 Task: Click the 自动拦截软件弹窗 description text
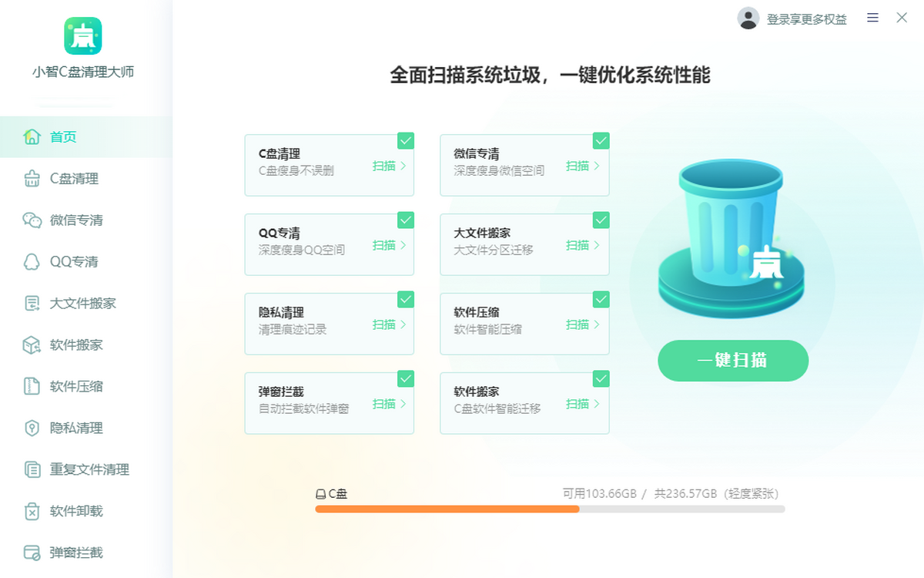click(303, 409)
